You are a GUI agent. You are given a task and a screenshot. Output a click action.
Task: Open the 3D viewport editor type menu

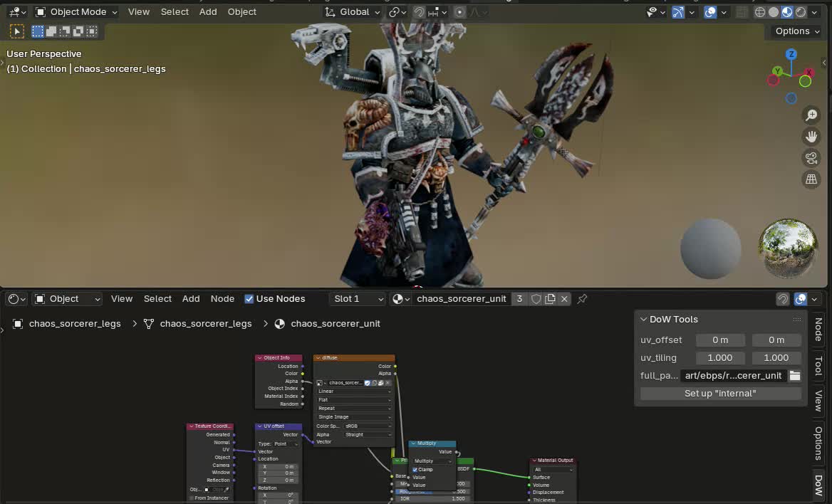pos(17,11)
